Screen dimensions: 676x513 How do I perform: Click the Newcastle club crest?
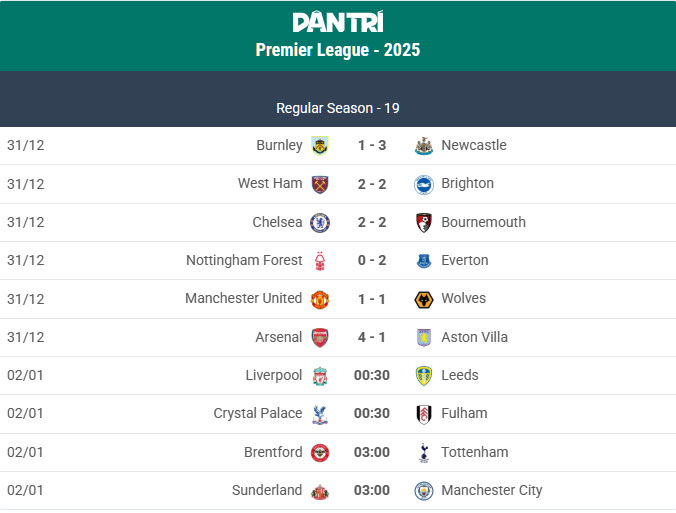(424, 145)
